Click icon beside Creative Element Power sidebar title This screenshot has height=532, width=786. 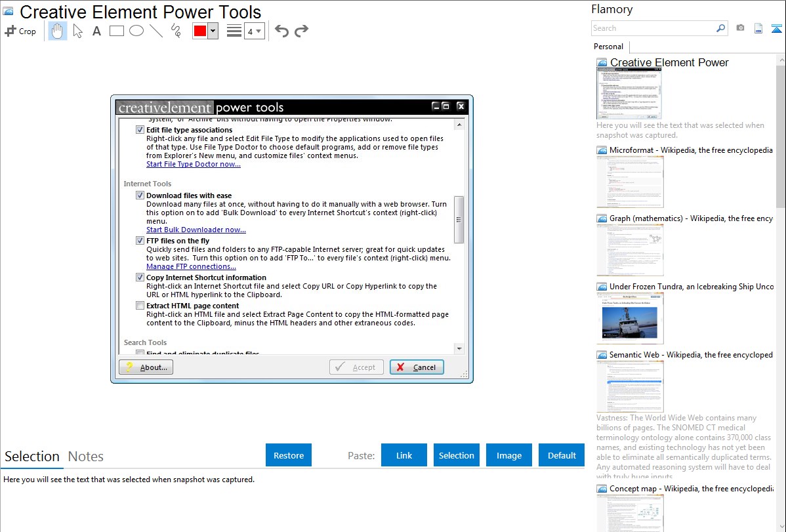(x=602, y=63)
